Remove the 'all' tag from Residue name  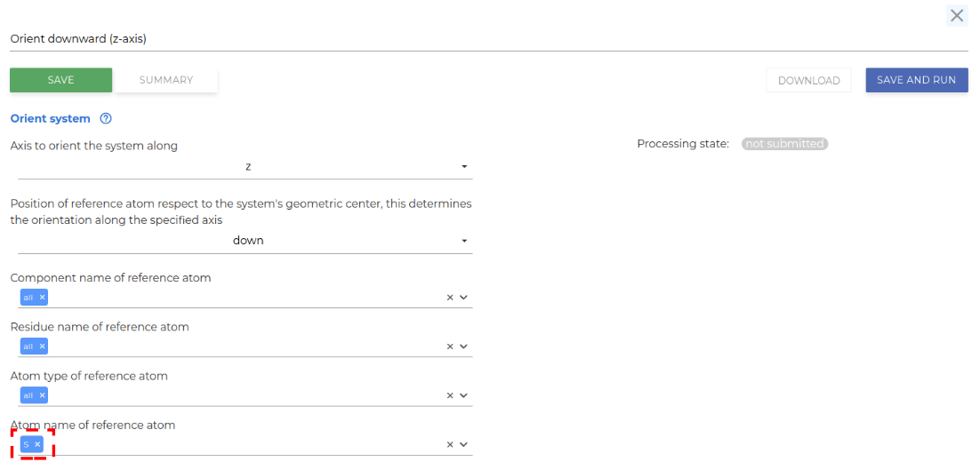coord(42,347)
